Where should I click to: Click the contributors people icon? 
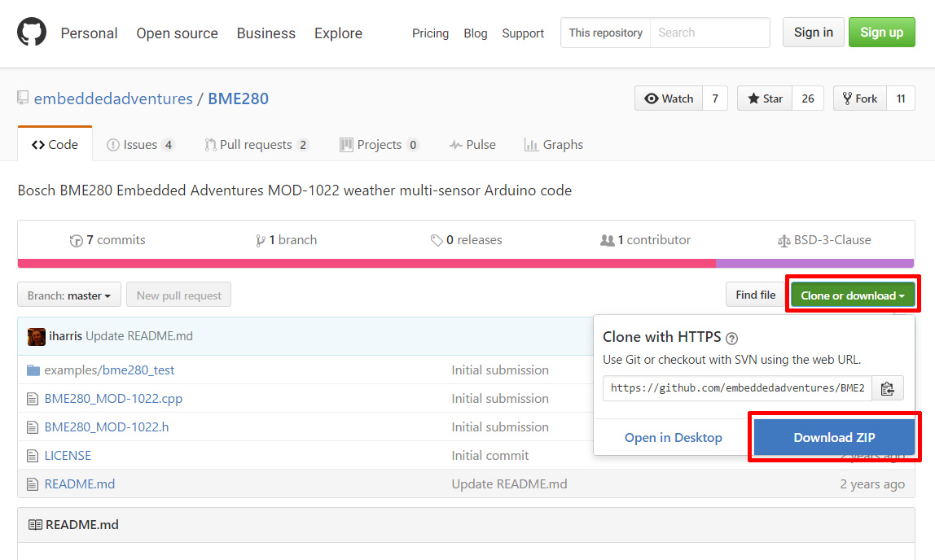[607, 241]
